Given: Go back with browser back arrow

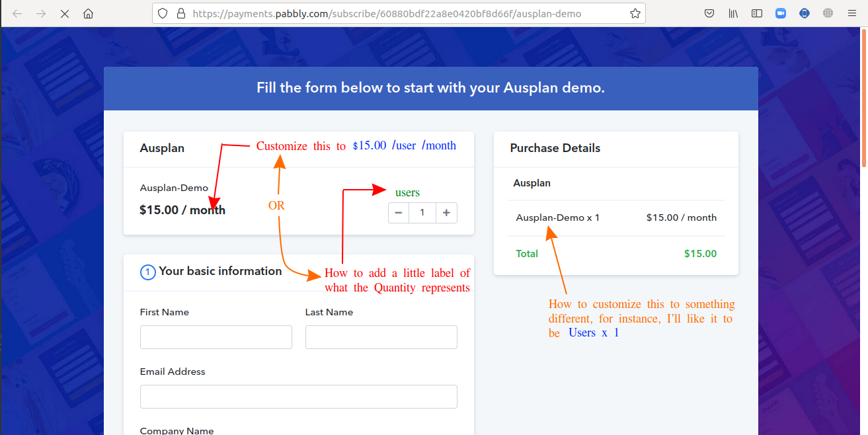Looking at the screenshot, I should [x=17, y=13].
